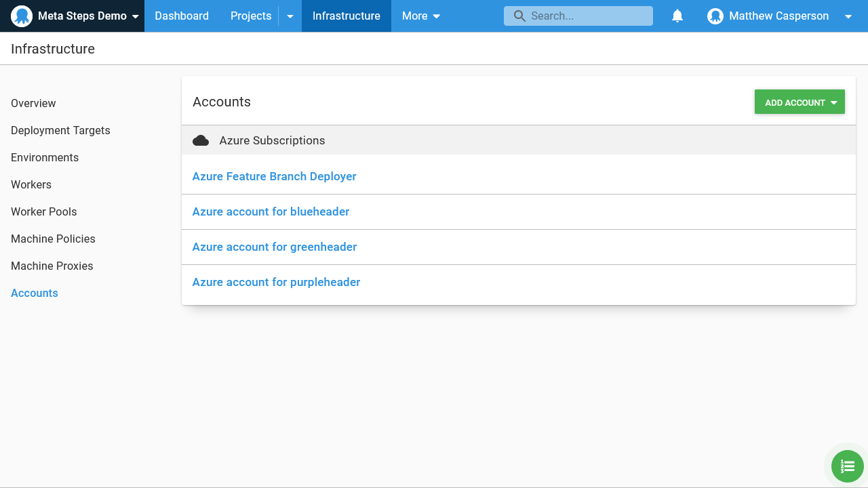Open the Projects dropdown arrow
This screenshot has height=488, width=868.
(x=290, y=16)
